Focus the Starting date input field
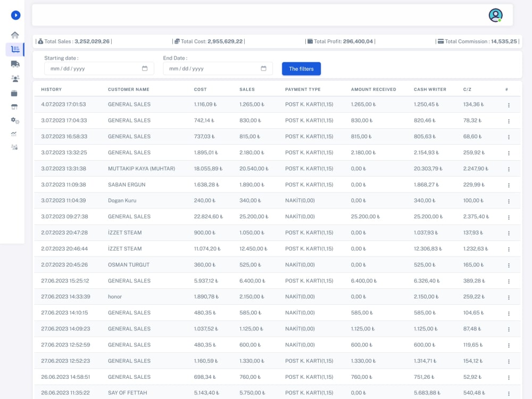 (99, 69)
